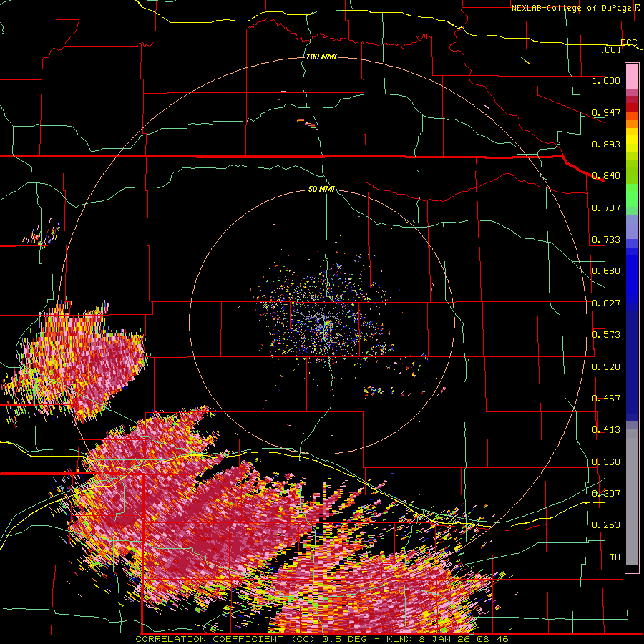Click the TH label on color scale
The image size is (644, 644).
click(x=615, y=557)
